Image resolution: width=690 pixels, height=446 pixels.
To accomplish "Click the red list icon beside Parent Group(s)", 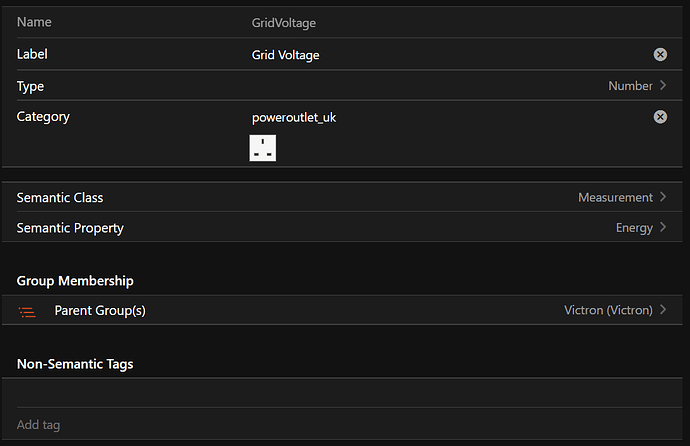I will (27, 311).
